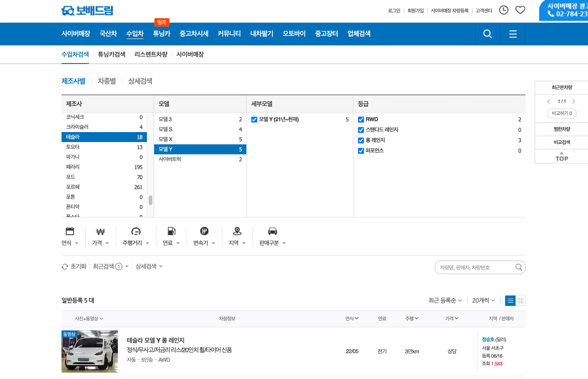Click the 지역 location pin icon
This screenshot has width=588, height=379.
tap(237, 231)
